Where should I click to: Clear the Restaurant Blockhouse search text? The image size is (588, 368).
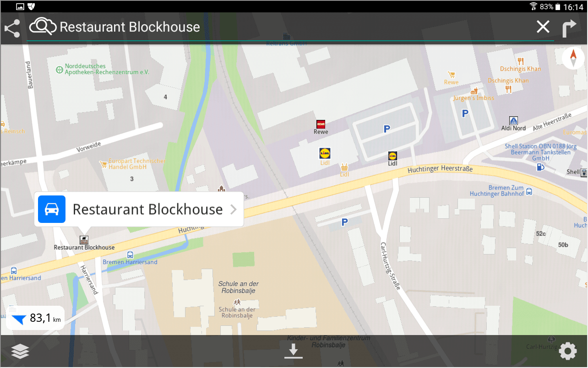[543, 27]
